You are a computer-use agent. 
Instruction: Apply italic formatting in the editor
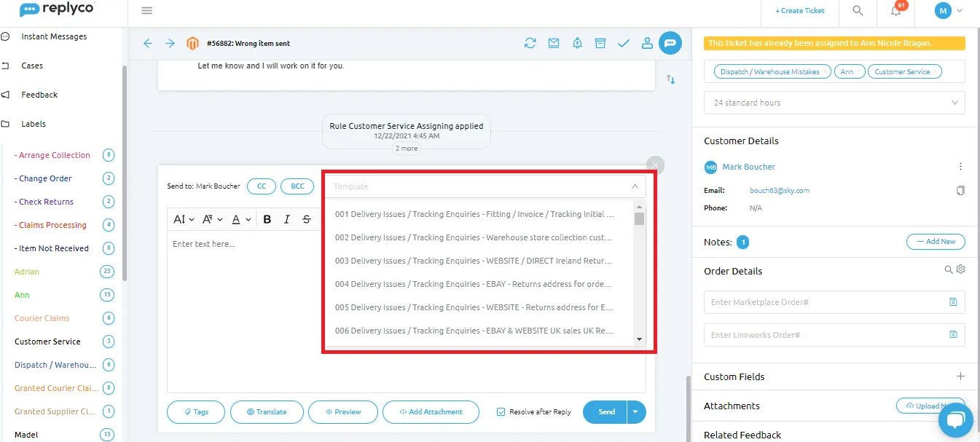click(287, 219)
